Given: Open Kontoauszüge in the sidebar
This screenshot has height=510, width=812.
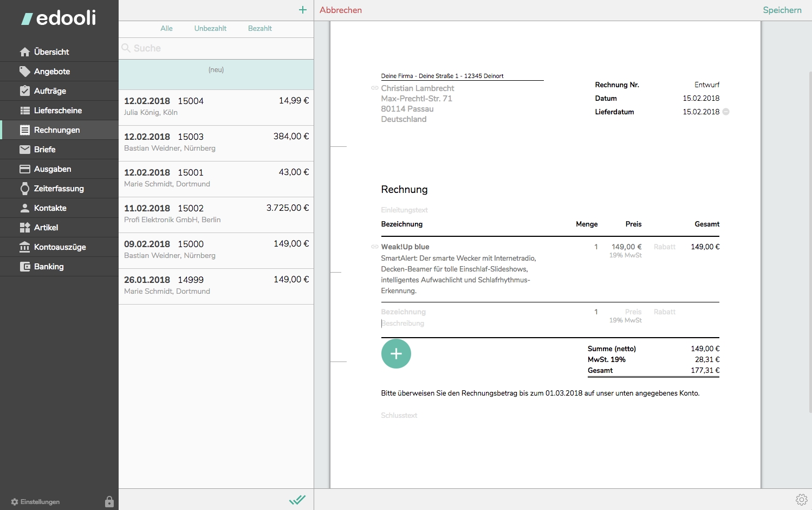Looking at the screenshot, I should pyautogui.click(x=59, y=247).
